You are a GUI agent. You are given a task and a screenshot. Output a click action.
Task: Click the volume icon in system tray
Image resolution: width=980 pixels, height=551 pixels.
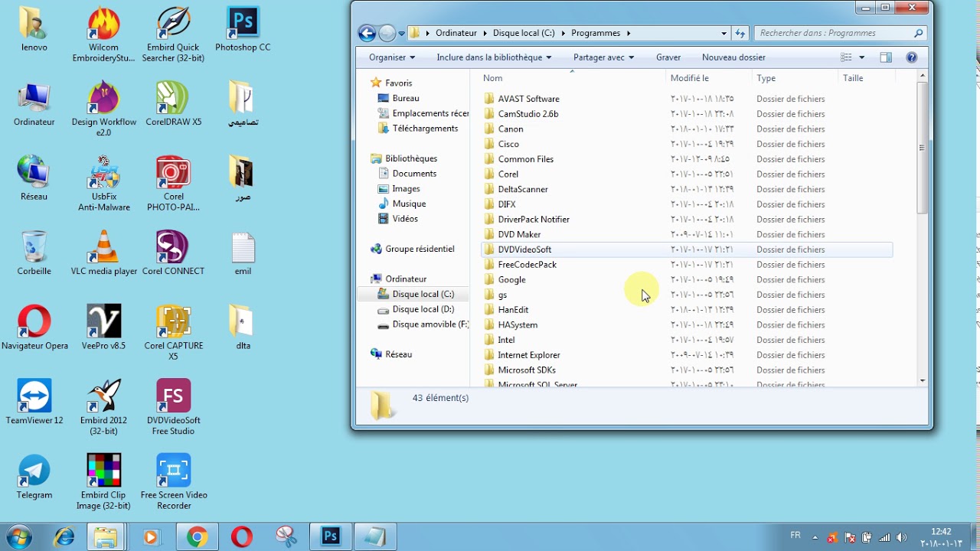[900, 537]
